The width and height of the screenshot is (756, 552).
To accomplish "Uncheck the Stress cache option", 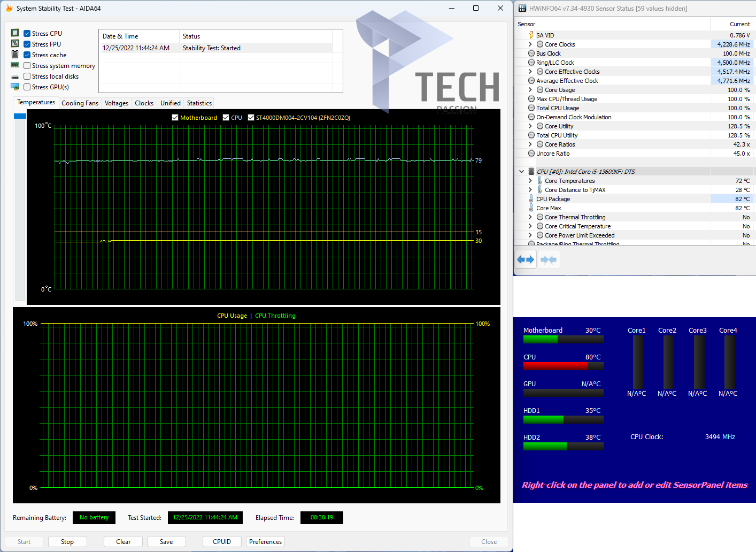I will tap(27, 55).
